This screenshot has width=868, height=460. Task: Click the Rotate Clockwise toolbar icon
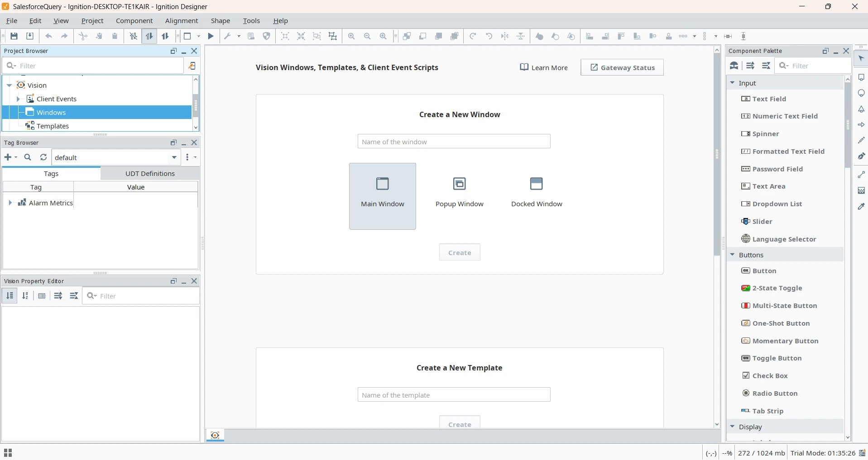(473, 36)
